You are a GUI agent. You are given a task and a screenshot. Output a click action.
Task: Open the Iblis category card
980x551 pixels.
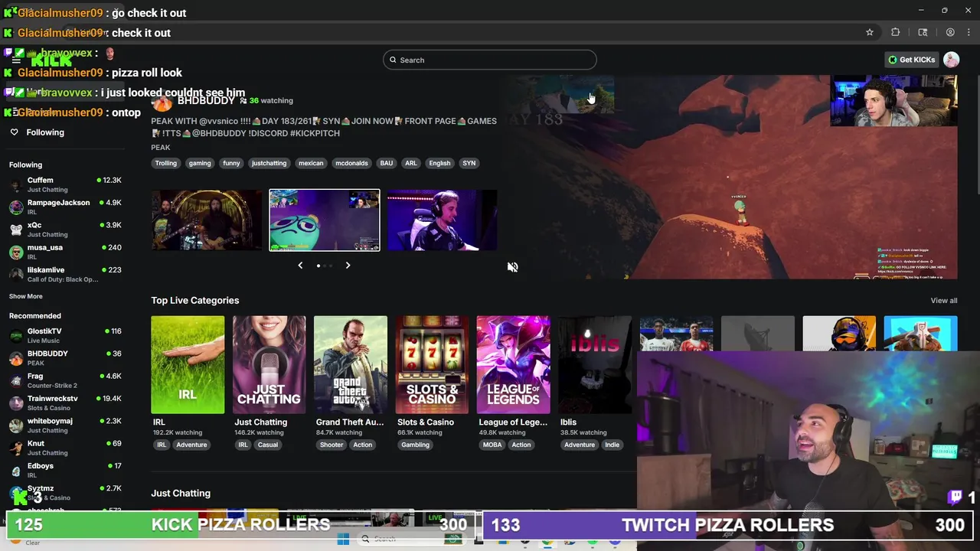(594, 364)
